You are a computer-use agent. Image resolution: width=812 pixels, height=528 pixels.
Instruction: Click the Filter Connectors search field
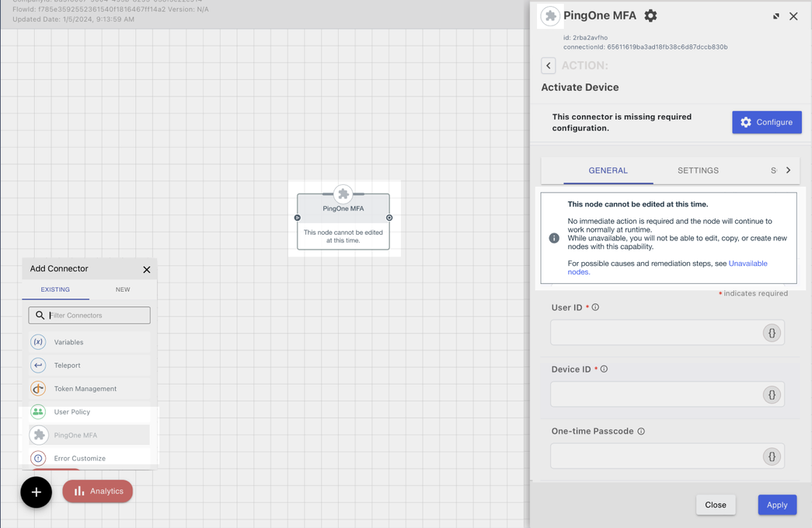pyautogui.click(x=89, y=315)
